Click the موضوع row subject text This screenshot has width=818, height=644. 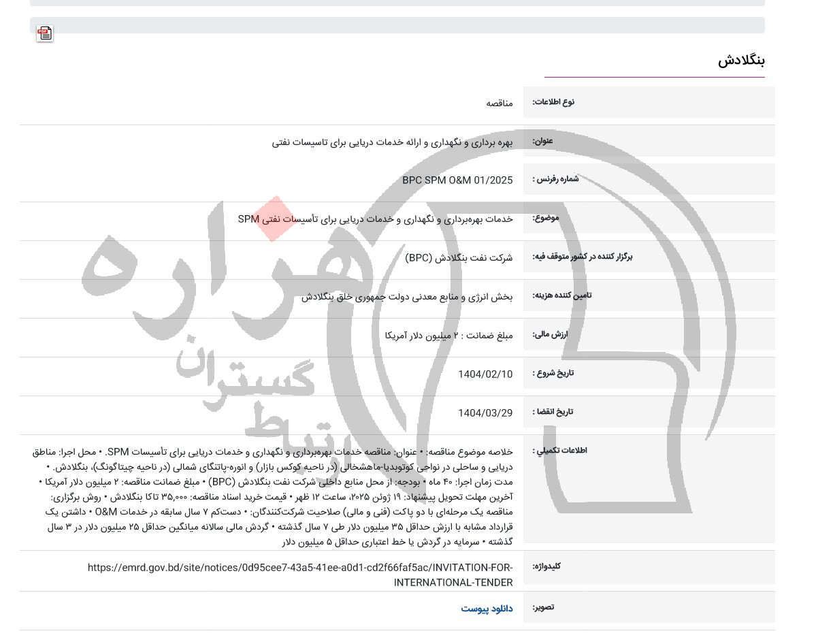coord(375,219)
